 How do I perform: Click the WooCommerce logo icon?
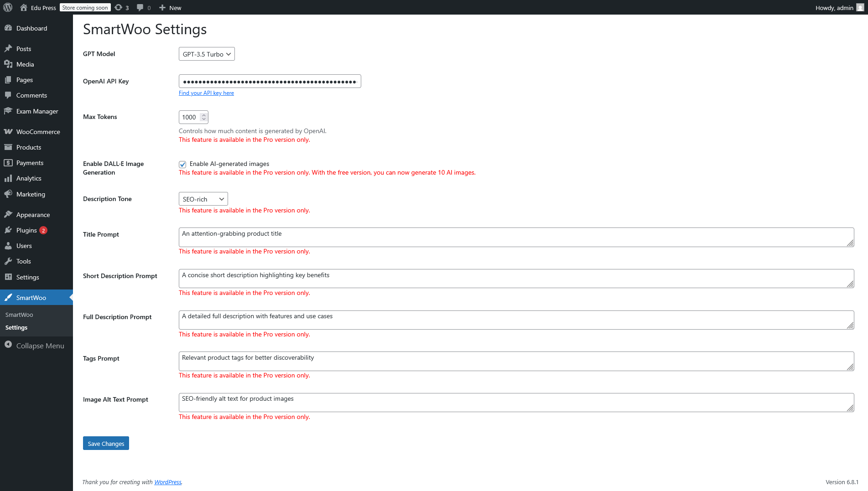[x=8, y=131]
